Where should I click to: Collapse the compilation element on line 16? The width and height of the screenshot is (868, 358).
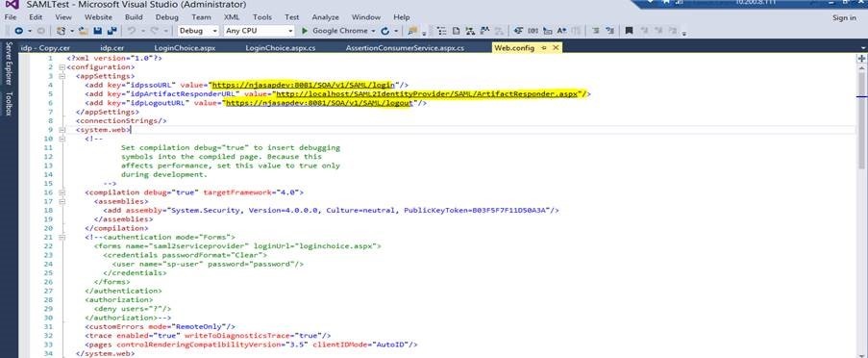point(62,192)
